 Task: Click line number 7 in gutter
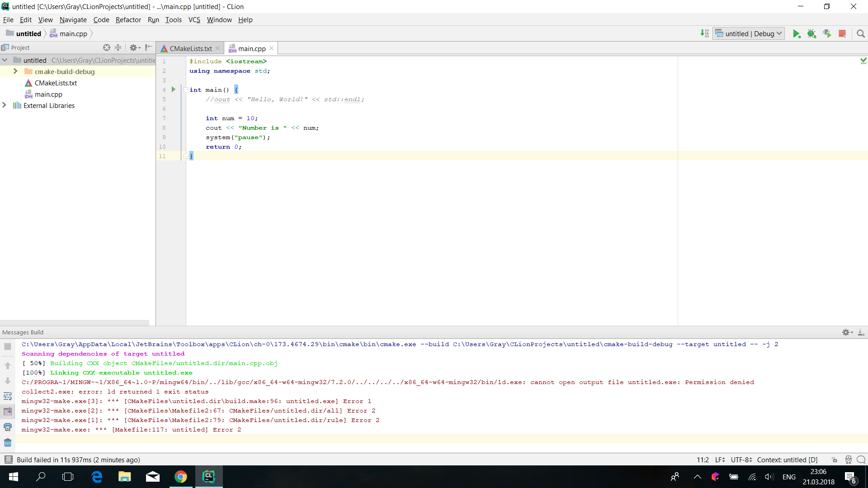[164, 118]
